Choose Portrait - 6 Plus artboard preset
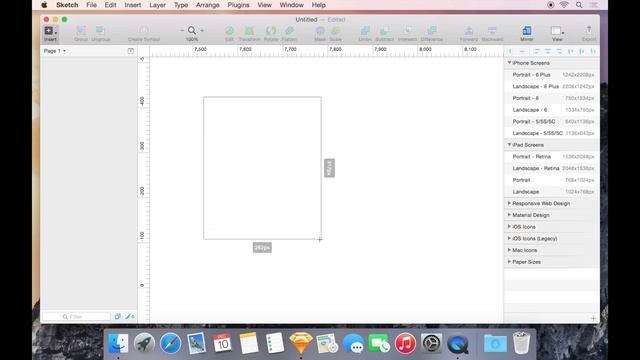 click(x=552, y=75)
